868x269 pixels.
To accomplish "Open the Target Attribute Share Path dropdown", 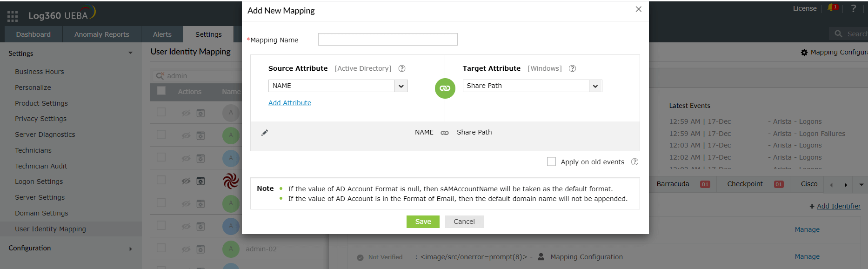I will (x=595, y=86).
